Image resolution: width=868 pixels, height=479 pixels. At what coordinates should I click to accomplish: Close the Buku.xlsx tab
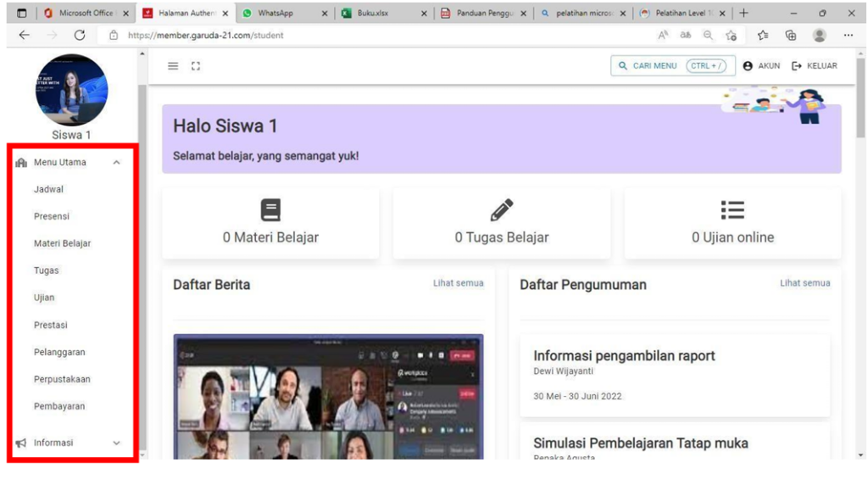click(424, 14)
